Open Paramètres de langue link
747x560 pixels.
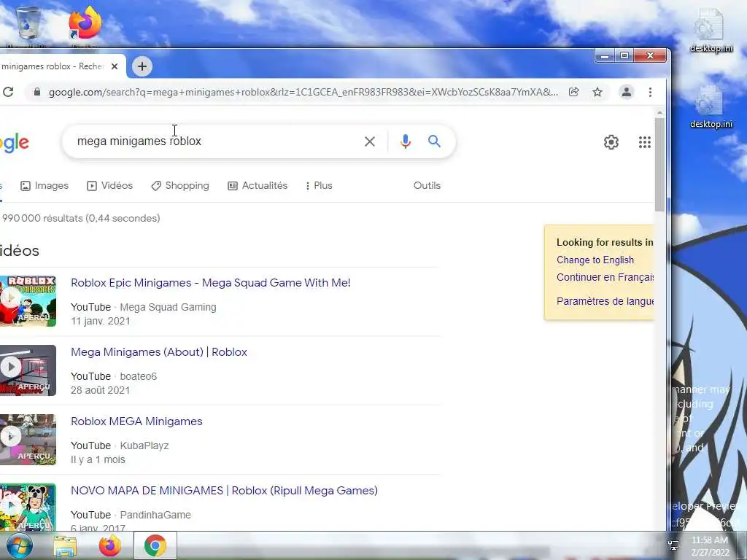[605, 301]
